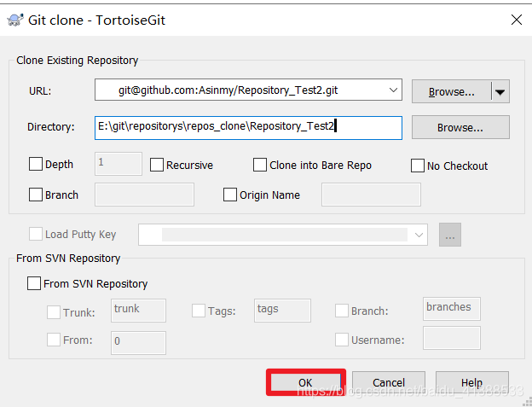Image resolution: width=532 pixels, height=407 pixels.
Task: Click the Depth value field
Action: tap(118, 164)
